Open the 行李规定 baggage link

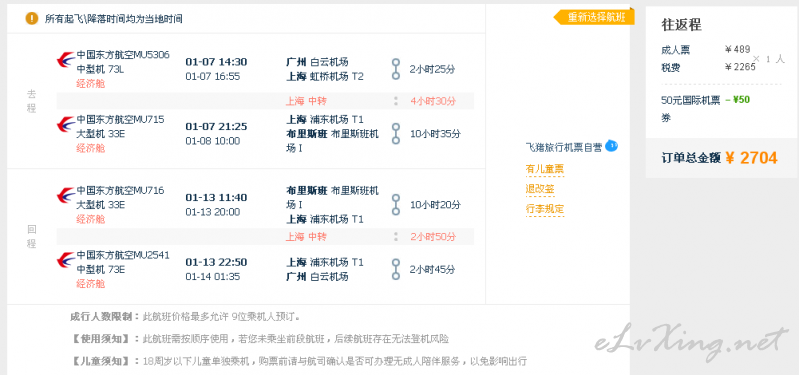[x=545, y=209]
